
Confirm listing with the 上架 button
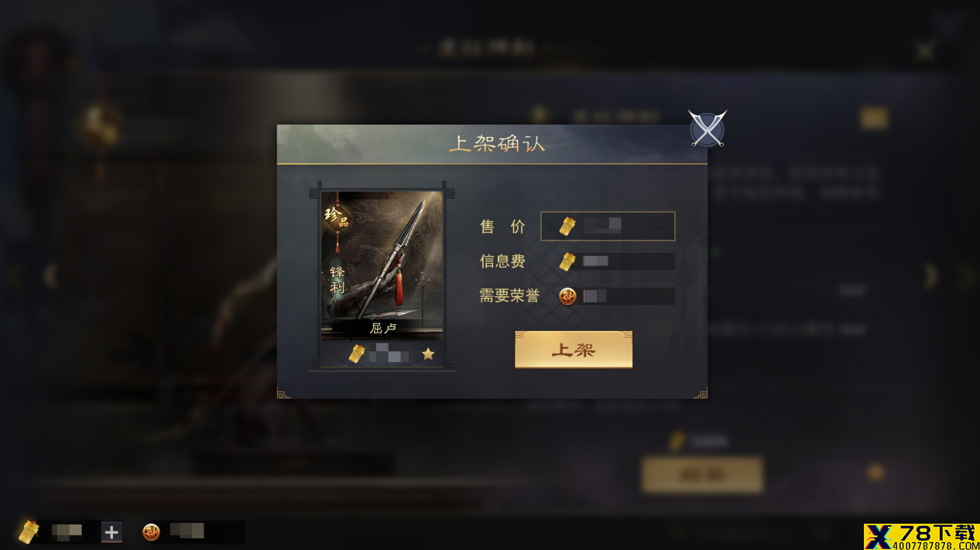574,350
